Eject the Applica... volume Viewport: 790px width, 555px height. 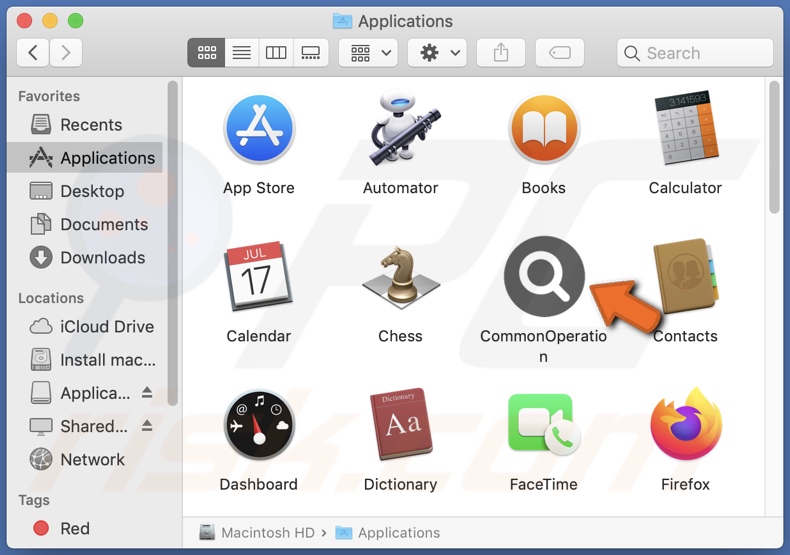[147, 392]
